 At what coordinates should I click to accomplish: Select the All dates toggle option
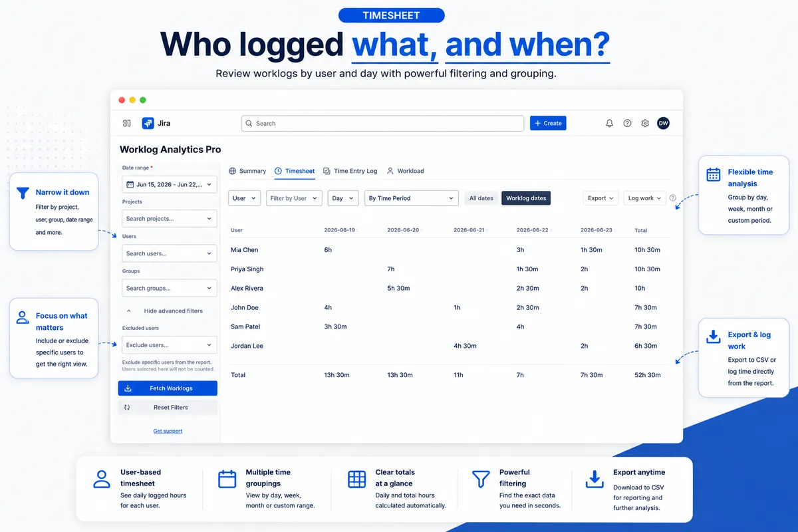[481, 198]
